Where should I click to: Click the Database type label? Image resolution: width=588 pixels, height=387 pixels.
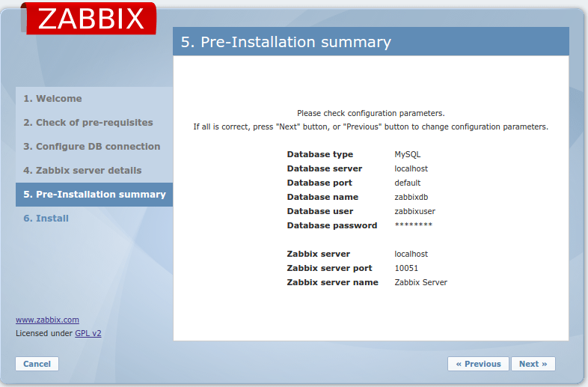click(x=320, y=154)
